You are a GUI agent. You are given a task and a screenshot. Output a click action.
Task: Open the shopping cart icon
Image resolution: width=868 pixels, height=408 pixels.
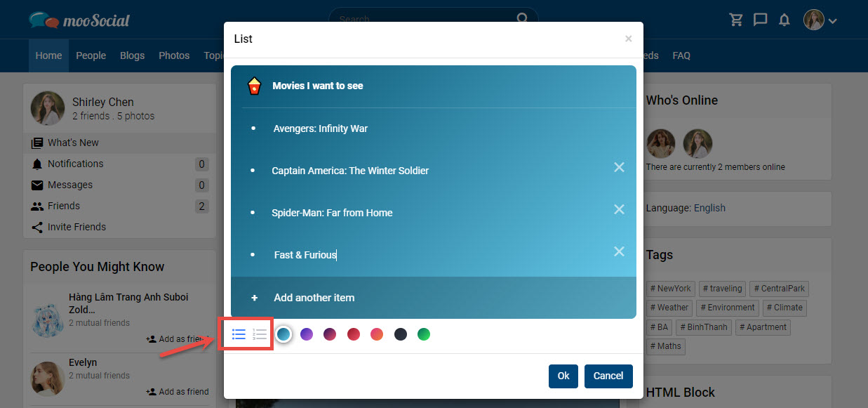tap(736, 20)
